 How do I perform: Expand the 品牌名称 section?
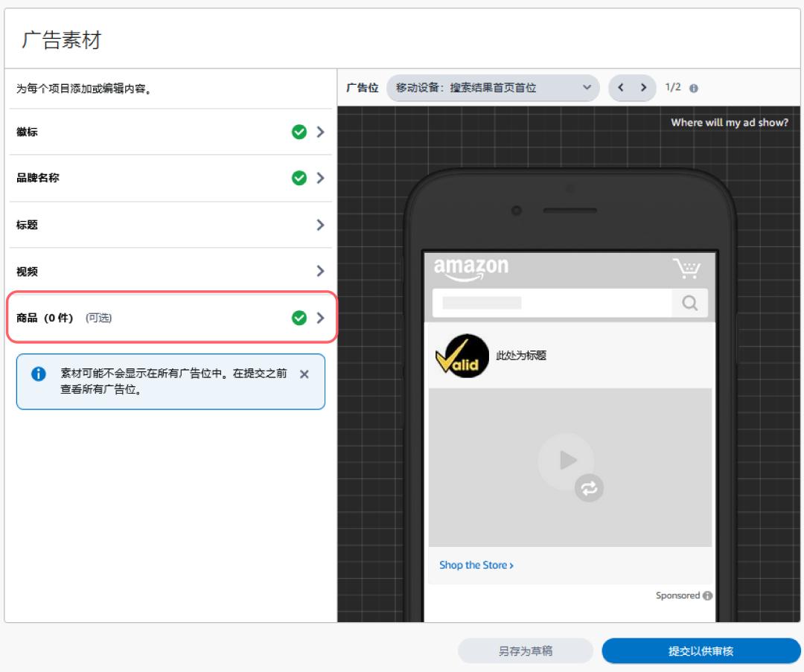click(x=320, y=179)
